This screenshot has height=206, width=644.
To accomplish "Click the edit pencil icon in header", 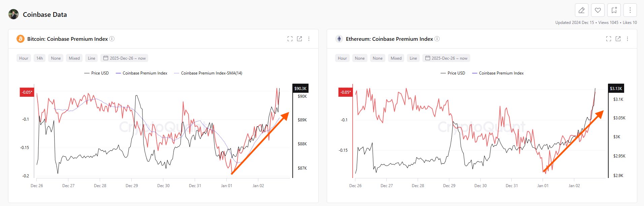I will (x=581, y=10).
